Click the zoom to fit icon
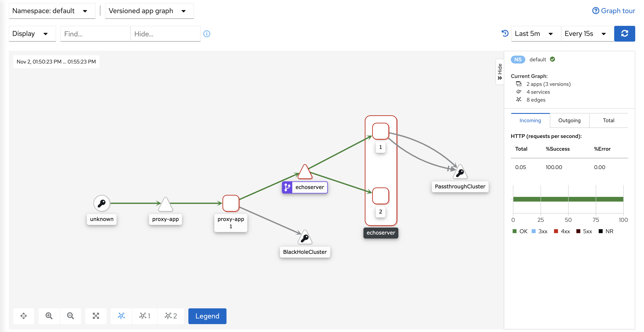644x332 pixels. pos(96,316)
